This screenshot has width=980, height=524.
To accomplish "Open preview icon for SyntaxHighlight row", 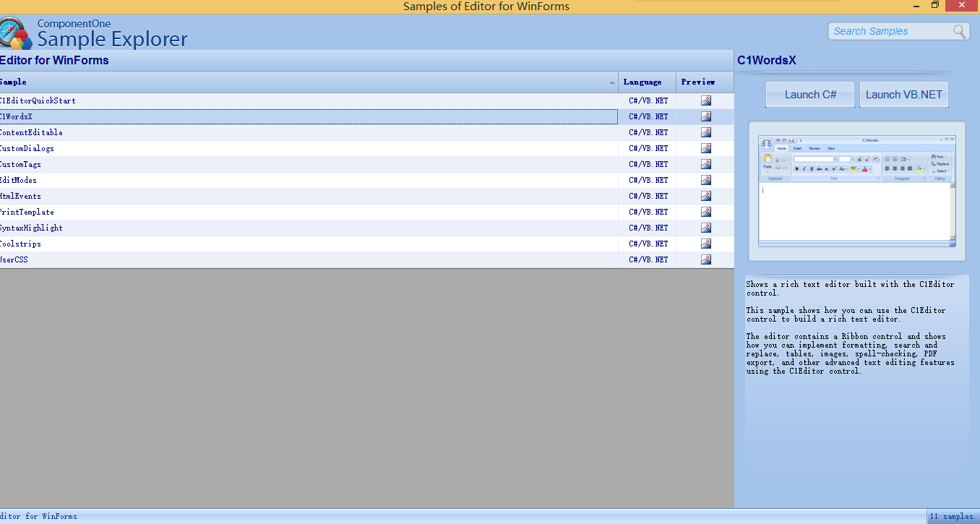I will 705,228.
